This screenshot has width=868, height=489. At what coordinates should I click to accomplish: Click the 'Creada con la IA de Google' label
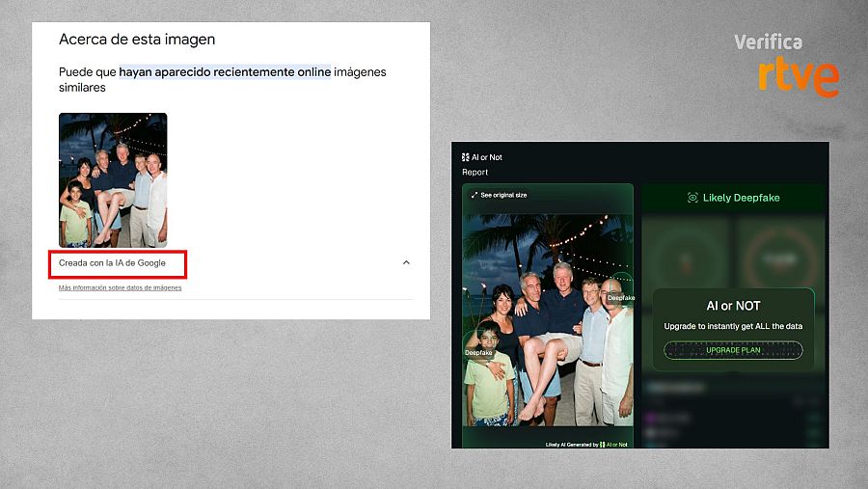[112, 262]
